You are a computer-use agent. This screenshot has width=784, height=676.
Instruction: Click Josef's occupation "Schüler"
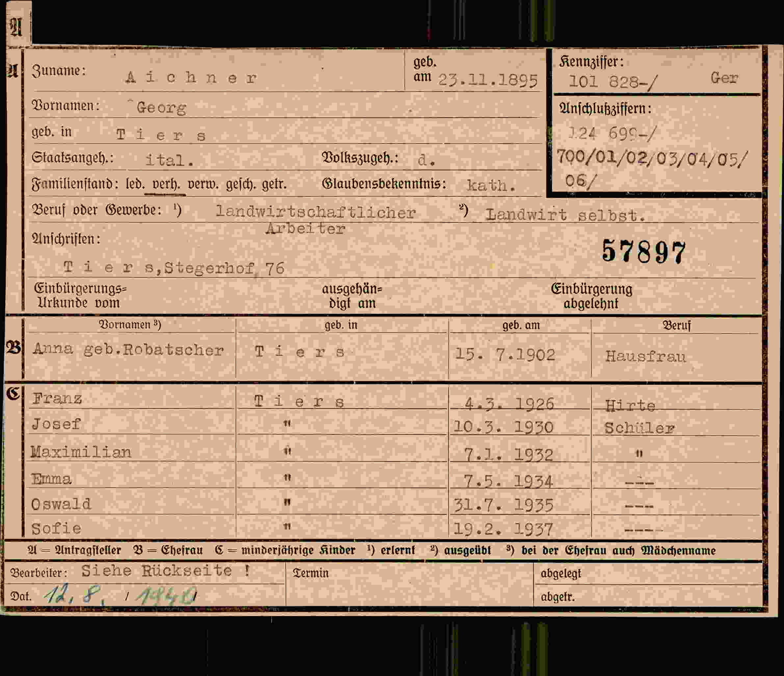[640, 428]
